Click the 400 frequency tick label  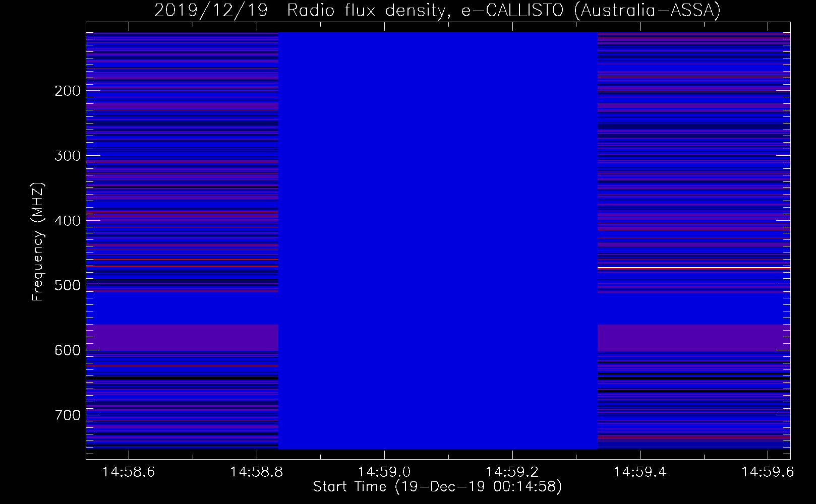68,221
